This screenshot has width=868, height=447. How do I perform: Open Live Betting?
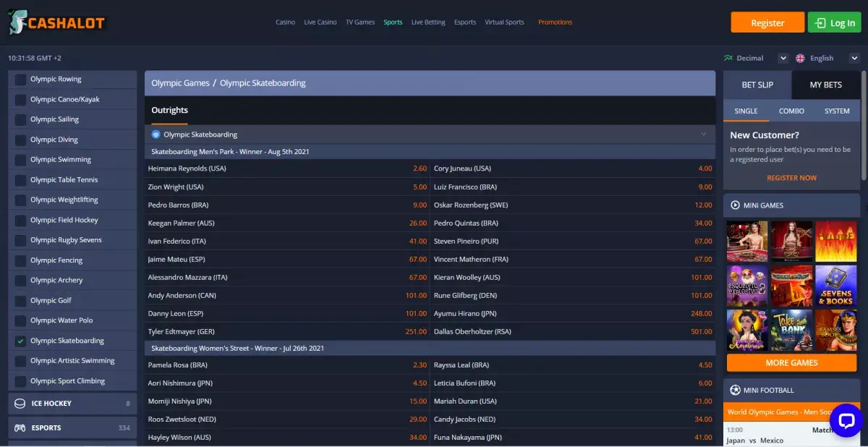[x=428, y=22]
